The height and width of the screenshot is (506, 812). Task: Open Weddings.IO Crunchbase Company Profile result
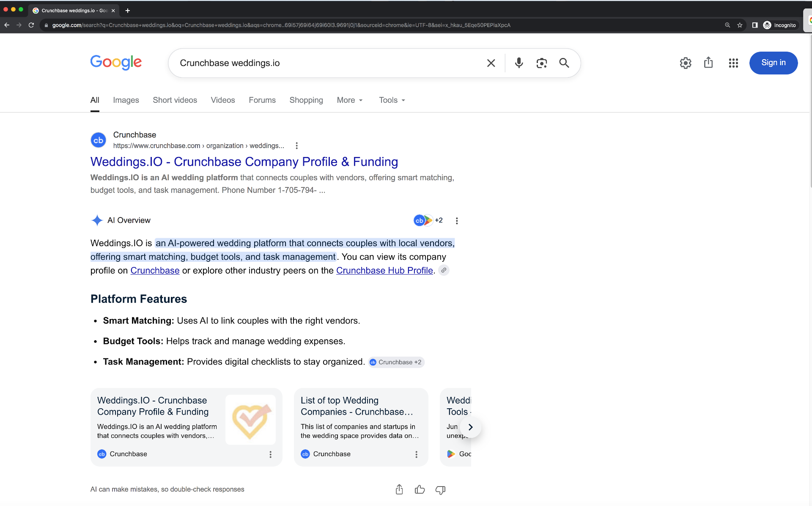tap(244, 162)
